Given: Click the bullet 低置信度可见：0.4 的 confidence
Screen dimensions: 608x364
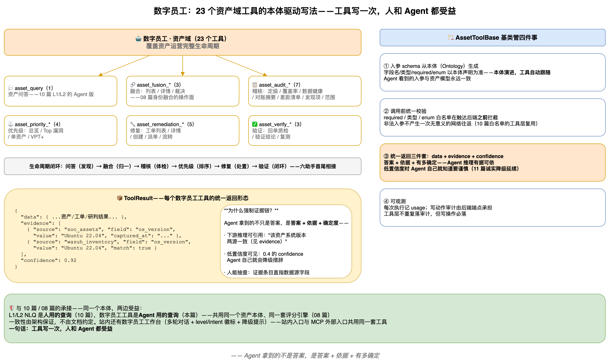Looking at the screenshot, I should tap(264, 254).
